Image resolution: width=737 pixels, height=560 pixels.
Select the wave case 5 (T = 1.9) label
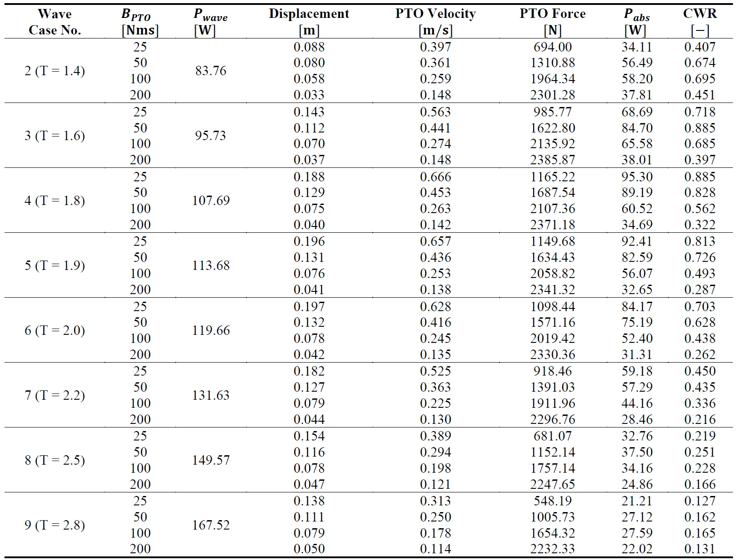click(x=55, y=265)
